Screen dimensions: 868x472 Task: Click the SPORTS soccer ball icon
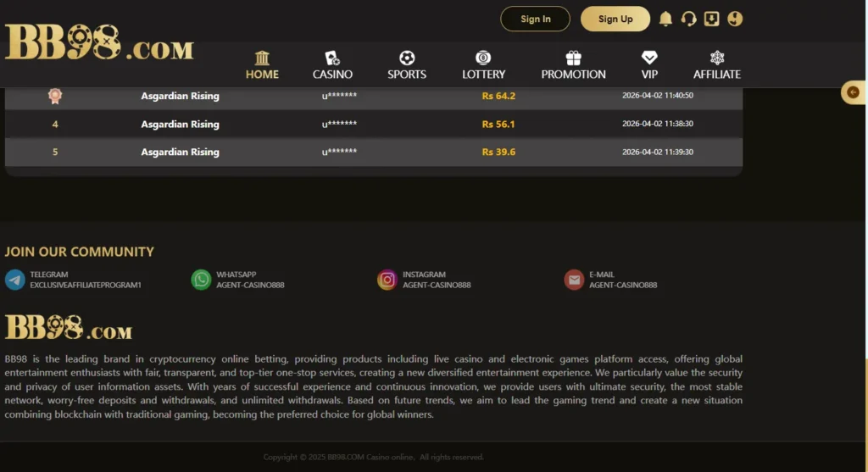coord(407,58)
